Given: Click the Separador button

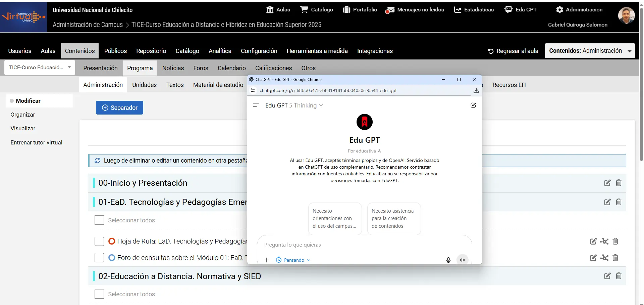Looking at the screenshot, I should click(x=119, y=108).
